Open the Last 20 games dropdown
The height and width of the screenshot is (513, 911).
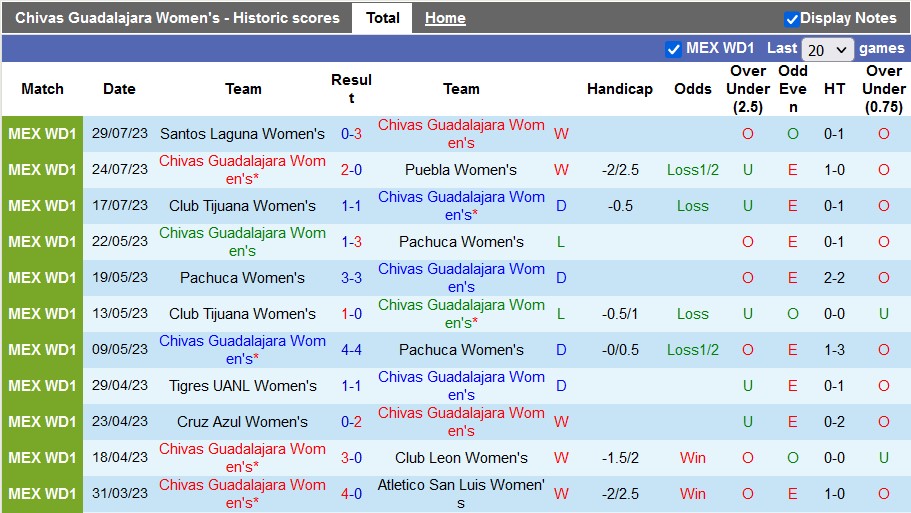(x=828, y=49)
